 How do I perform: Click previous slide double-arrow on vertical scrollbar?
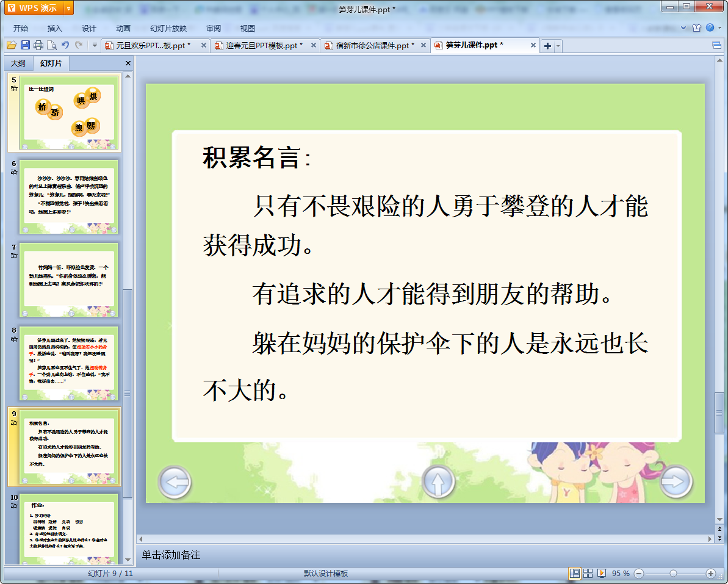pyautogui.click(x=719, y=529)
